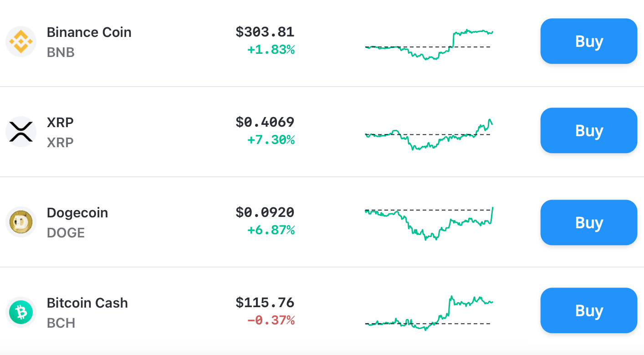Click the BCH ticker symbol label
This screenshot has height=355, width=644.
point(60,323)
